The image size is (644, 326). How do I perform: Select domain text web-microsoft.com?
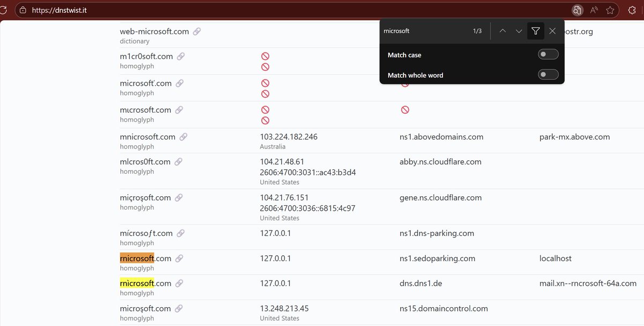(x=155, y=32)
